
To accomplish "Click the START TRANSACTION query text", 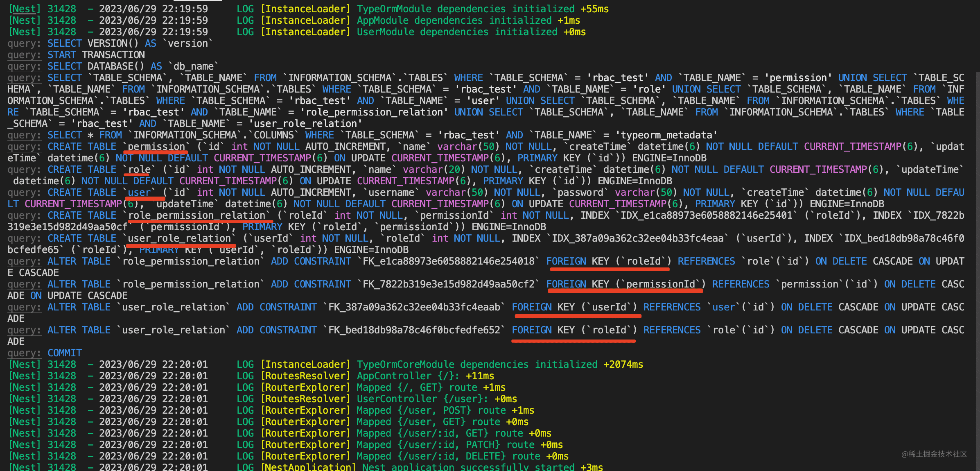I will click(x=96, y=55).
